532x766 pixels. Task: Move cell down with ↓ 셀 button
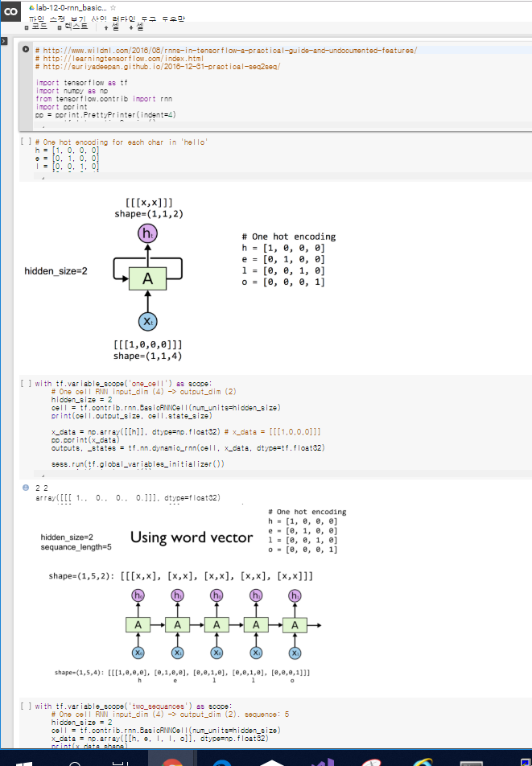[x=136, y=27]
